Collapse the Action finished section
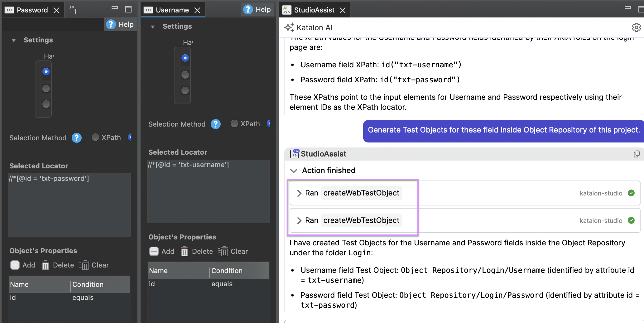The width and height of the screenshot is (644, 323). pos(294,171)
